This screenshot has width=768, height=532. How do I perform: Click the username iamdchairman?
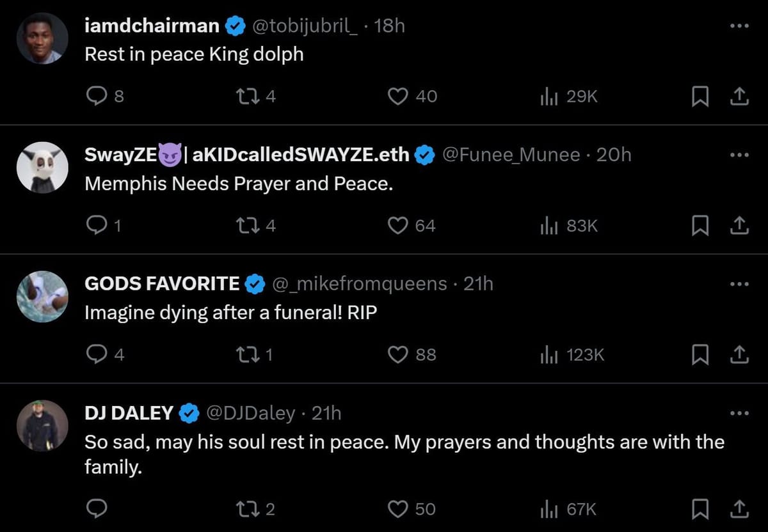click(152, 26)
